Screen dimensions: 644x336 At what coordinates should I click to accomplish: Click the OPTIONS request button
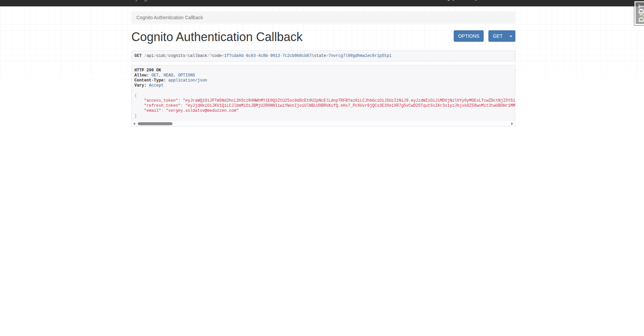click(469, 36)
